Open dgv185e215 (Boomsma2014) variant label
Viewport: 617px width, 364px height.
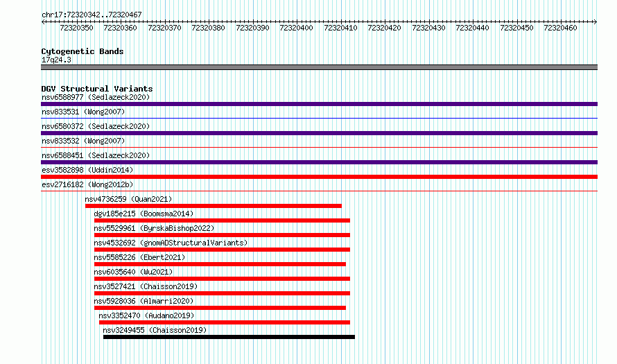144,214
